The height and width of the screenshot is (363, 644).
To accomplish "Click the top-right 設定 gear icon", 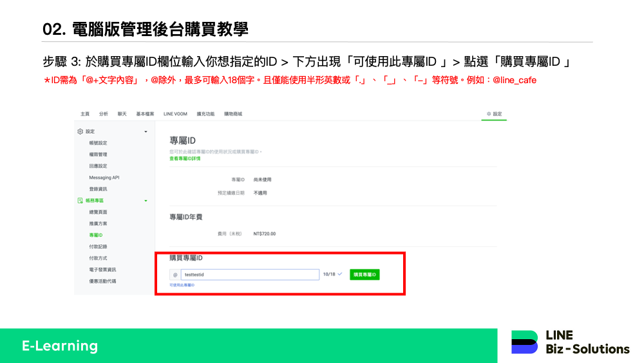I will [489, 114].
